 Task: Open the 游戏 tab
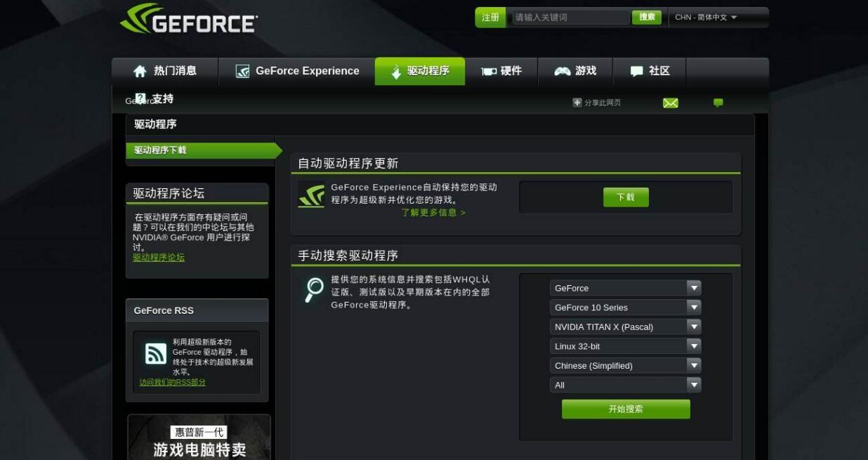(575, 71)
